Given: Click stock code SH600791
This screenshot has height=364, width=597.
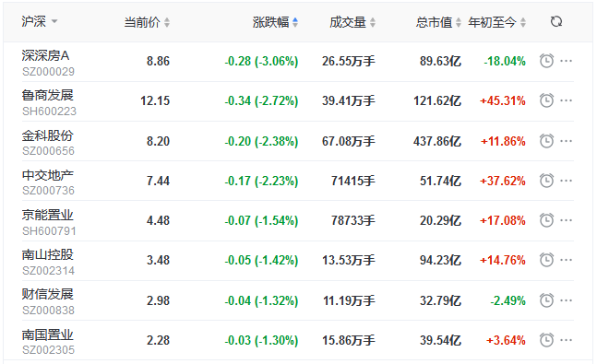Looking at the screenshot, I should click(49, 231).
